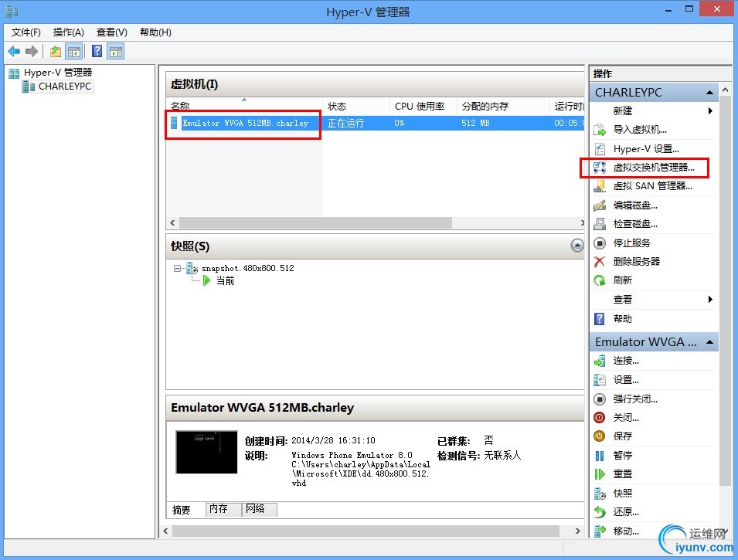Click the VM list scroll left arrow
The height and width of the screenshot is (560, 738).
click(172, 222)
